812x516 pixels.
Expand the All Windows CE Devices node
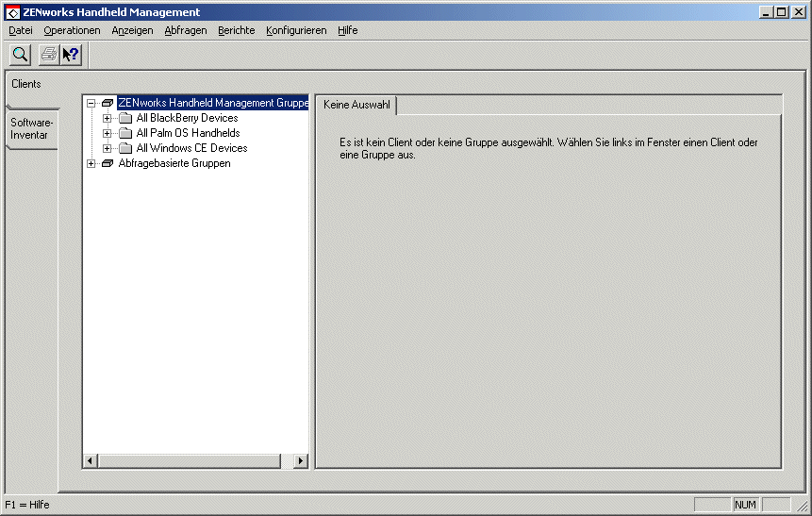[x=108, y=148]
